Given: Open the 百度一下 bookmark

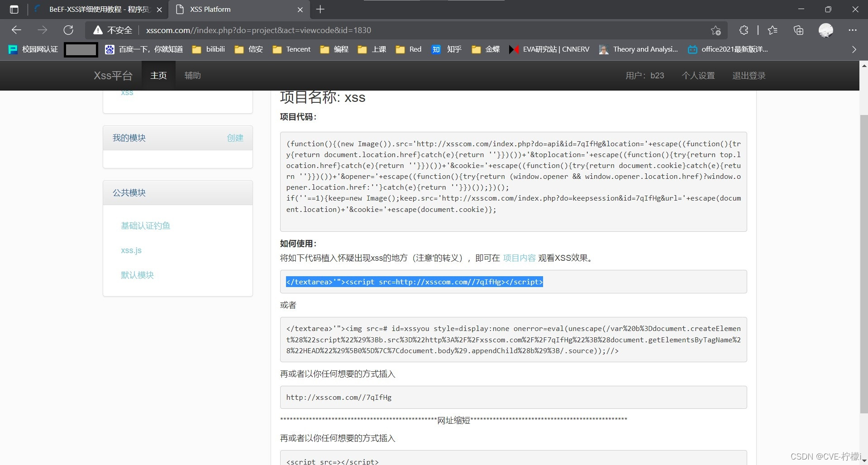Looking at the screenshot, I should pos(144,49).
